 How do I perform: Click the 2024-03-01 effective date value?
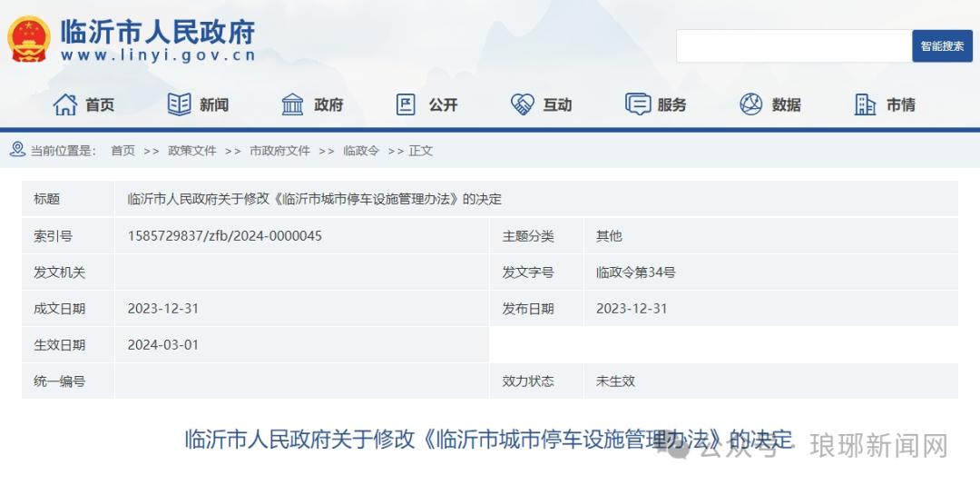point(163,345)
